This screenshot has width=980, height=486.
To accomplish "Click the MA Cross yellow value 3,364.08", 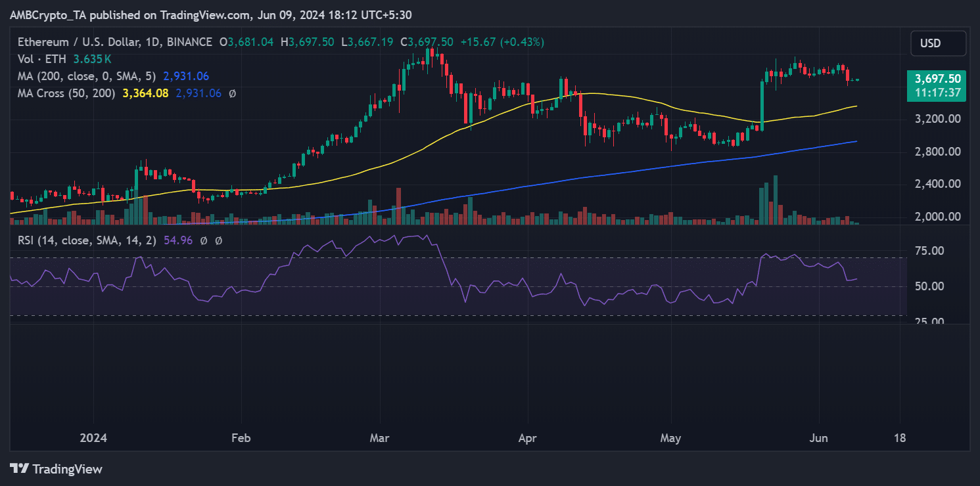I will click(145, 93).
